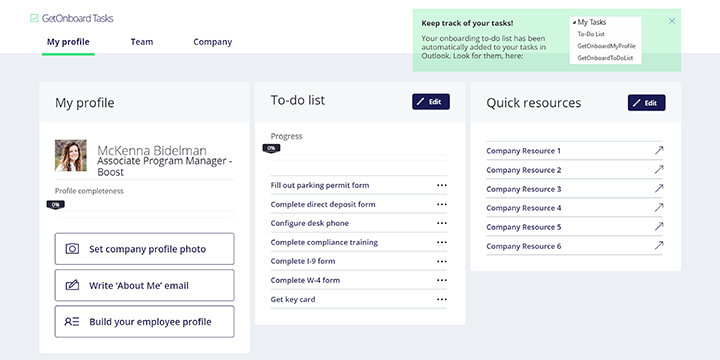The width and height of the screenshot is (720, 360).
Task: Switch to the Team tab
Action: 142,42
